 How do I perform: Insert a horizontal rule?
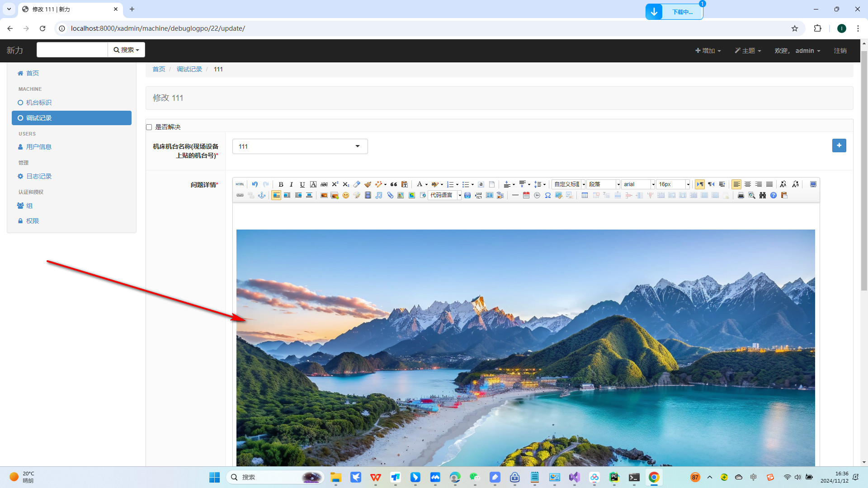click(x=515, y=195)
